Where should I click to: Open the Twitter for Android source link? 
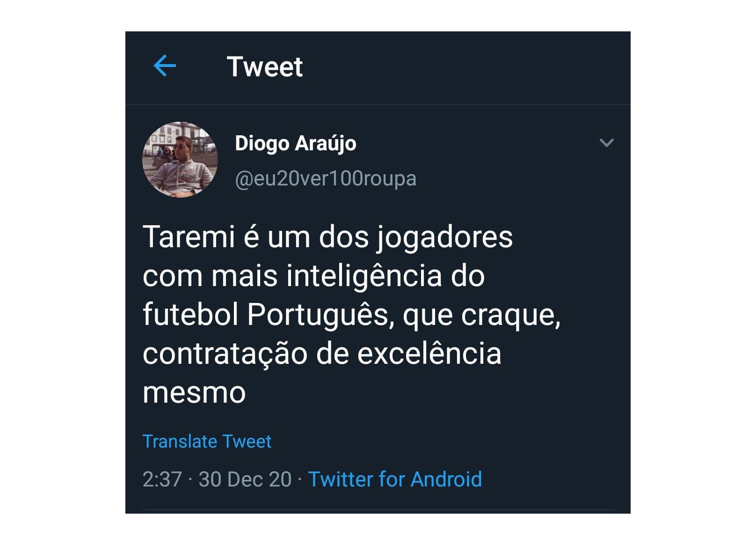pyautogui.click(x=395, y=479)
